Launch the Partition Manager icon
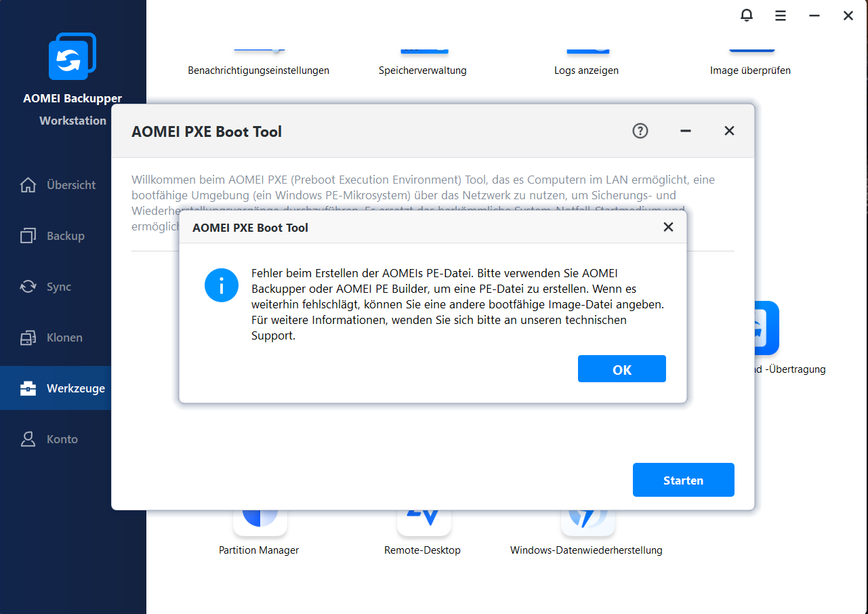 [260, 522]
